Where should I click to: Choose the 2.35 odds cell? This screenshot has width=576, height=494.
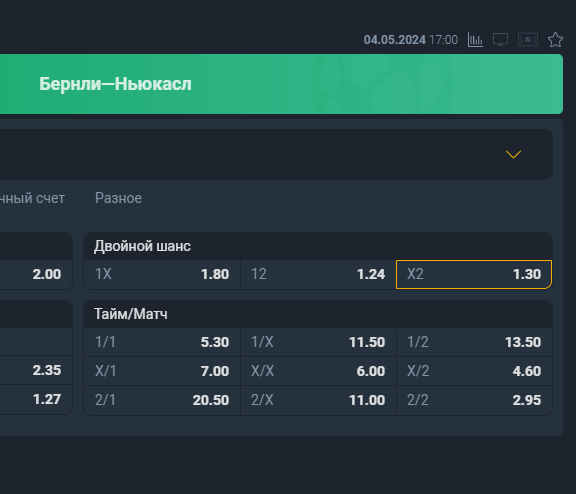tap(36, 370)
